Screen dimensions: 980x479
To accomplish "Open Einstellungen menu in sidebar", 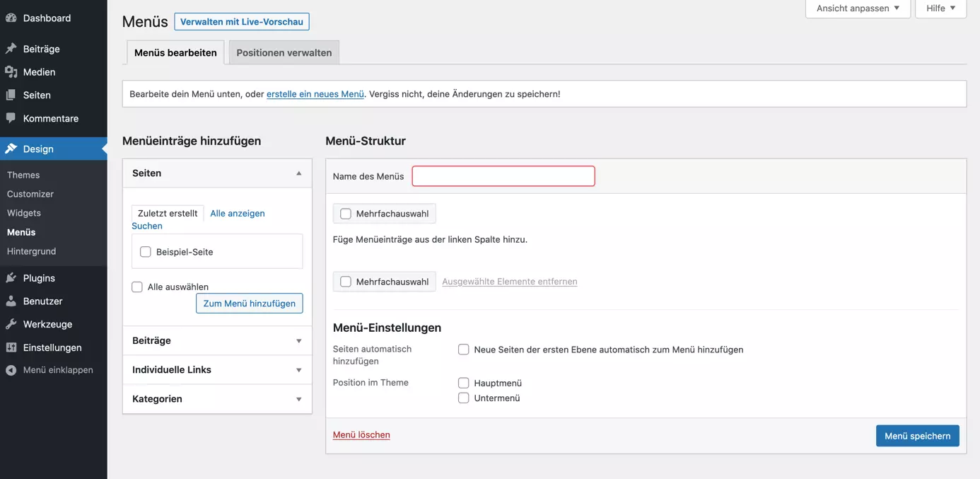I will point(54,347).
